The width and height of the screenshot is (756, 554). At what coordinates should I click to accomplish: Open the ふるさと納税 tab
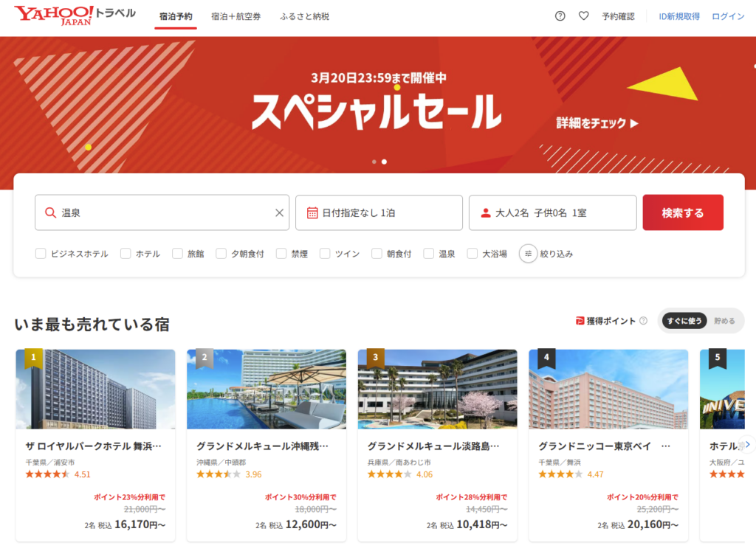click(304, 16)
